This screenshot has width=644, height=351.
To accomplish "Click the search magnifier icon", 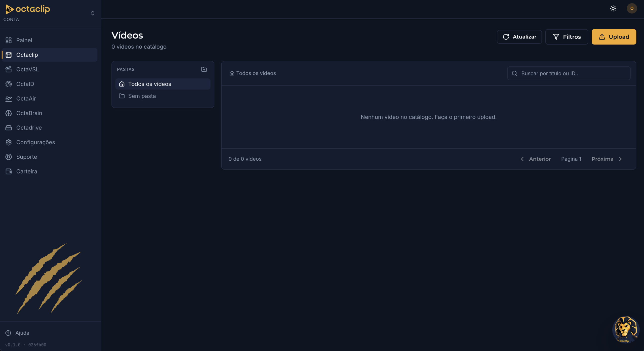I will 514,73.
